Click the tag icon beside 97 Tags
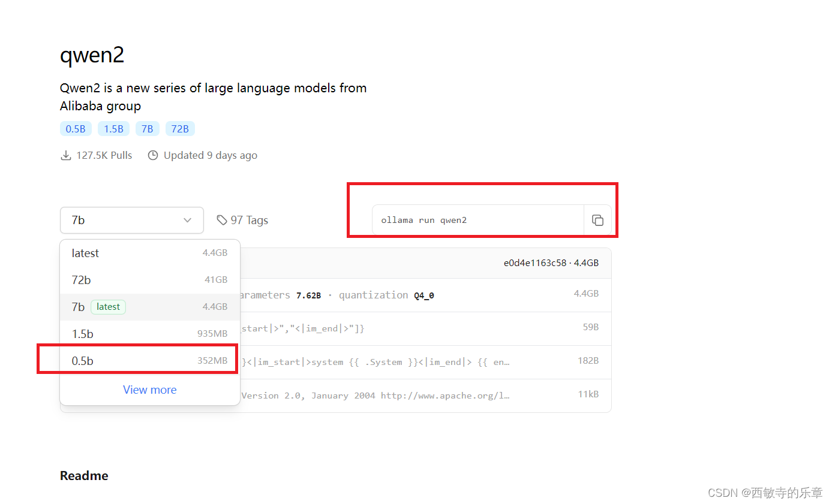 (x=222, y=220)
